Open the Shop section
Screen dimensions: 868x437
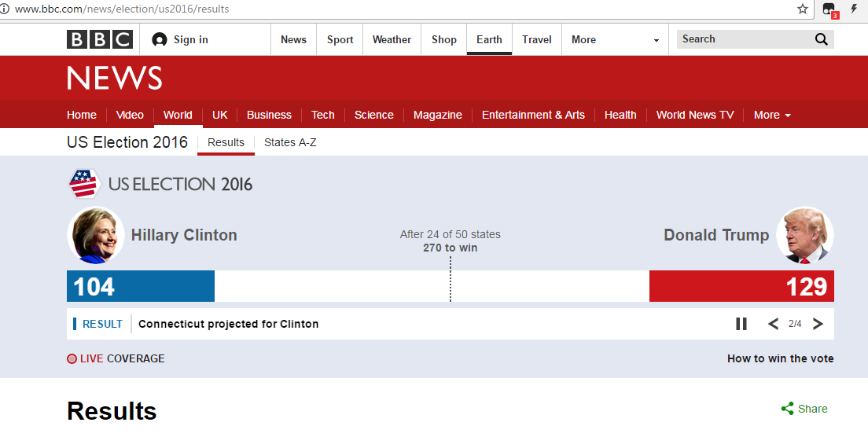pyautogui.click(x=444, y=40)
